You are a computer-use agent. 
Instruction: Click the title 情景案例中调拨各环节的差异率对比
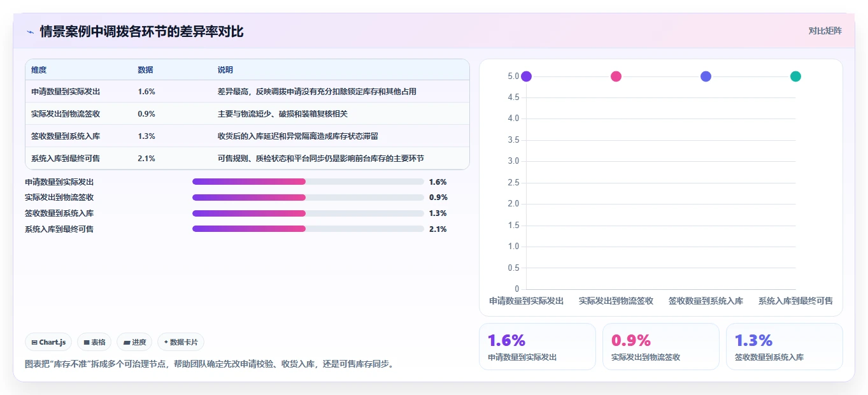click(x=141, y=32)
